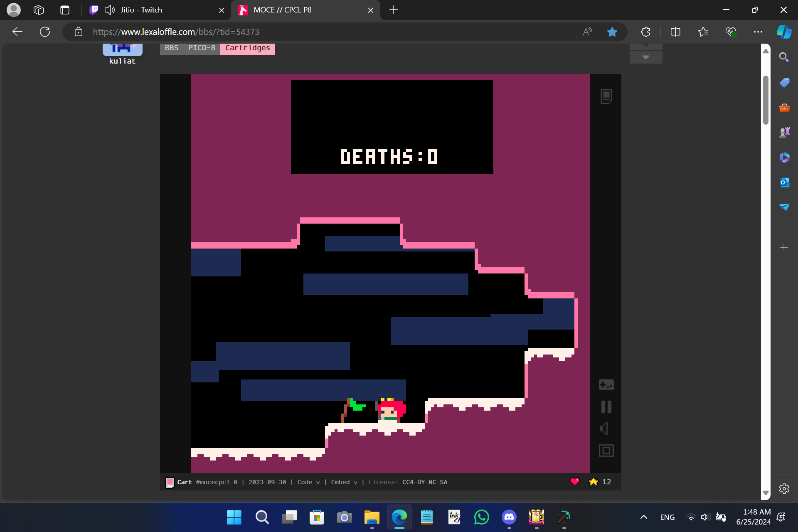Close the MOCE // CPCL P8 tab

point(370,10)
